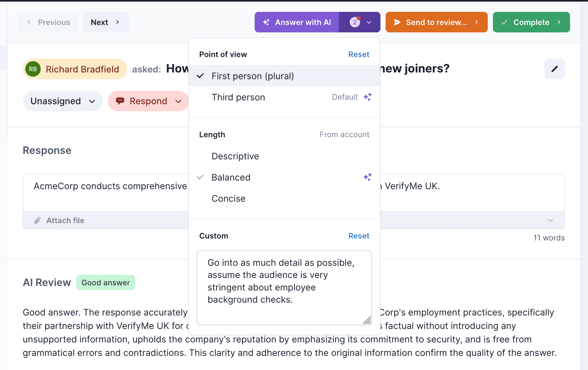Go to the Next question
The image size is (588, 370).
[x=106, y=22]
